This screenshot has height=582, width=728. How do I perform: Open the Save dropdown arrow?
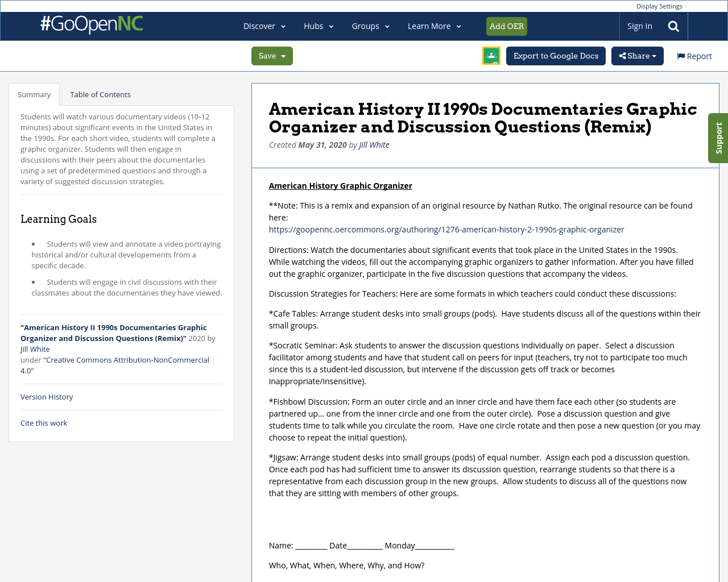tap(284, 56)
